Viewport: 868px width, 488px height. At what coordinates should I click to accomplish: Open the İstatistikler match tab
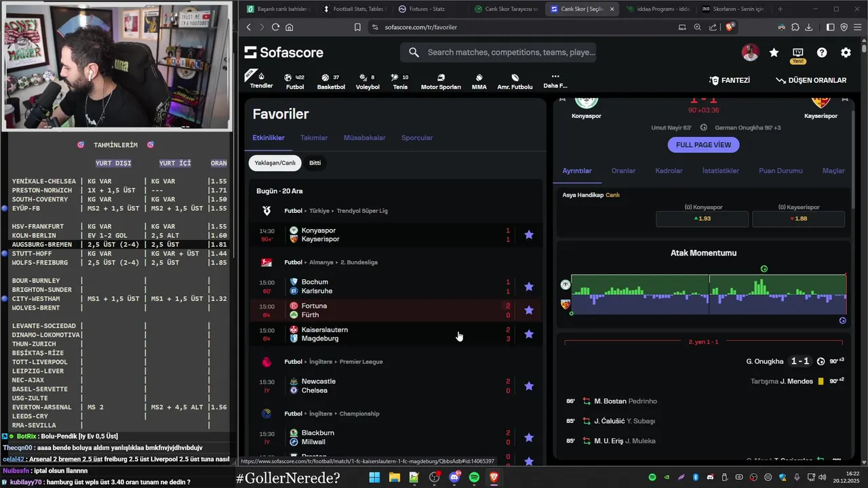pos(721,171)
